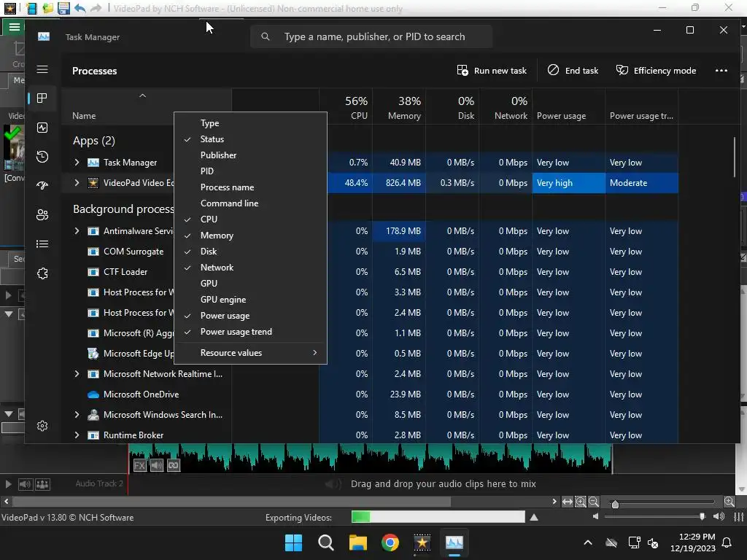Open Users page icon in sidebar
This screenshot has height=560, width=747.
(x=42, y=215)
